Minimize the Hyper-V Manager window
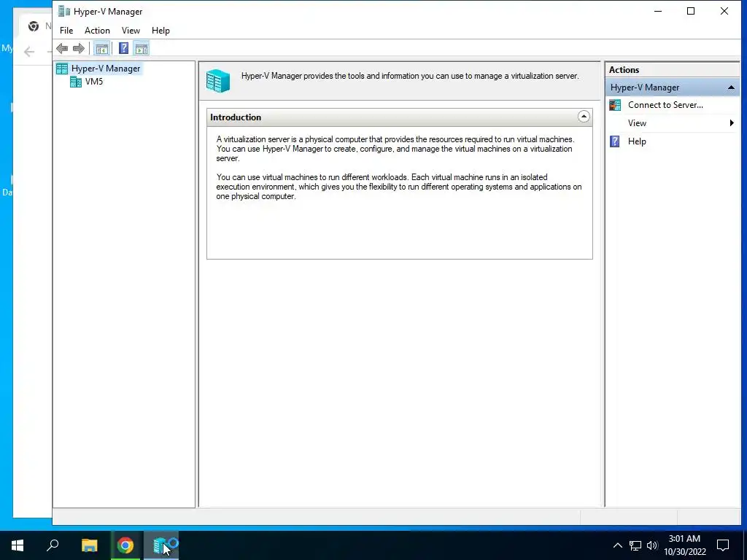This screenshot has width=747, height=560. pyautogui.click(x=658, y=11)
